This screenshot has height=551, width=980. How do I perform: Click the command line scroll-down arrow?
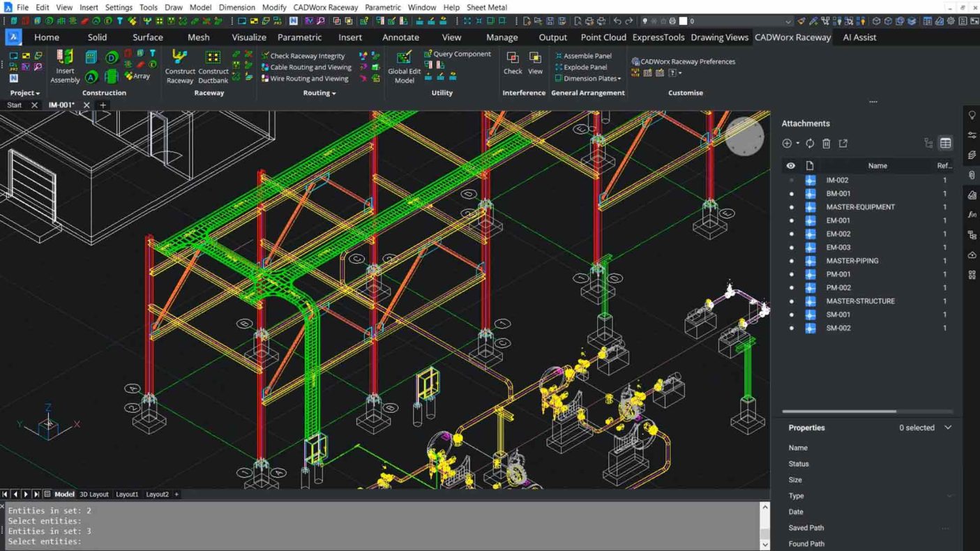click(x=764, y=544)
